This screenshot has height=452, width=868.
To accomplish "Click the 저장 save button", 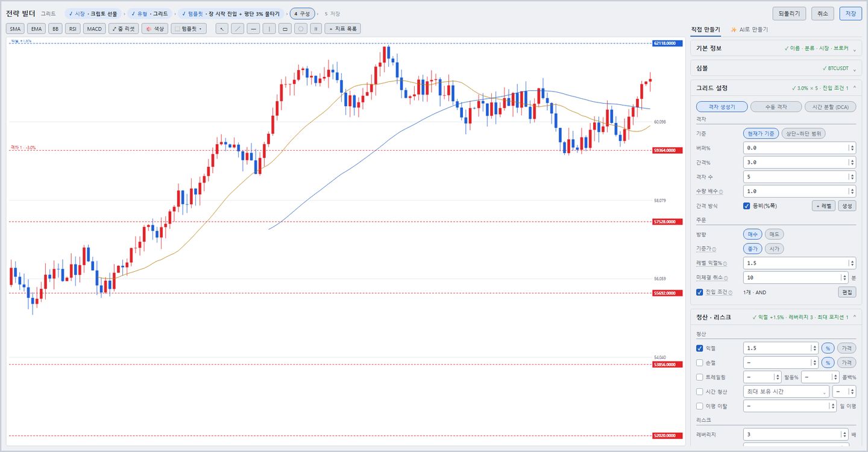I will tap(851, 13).
